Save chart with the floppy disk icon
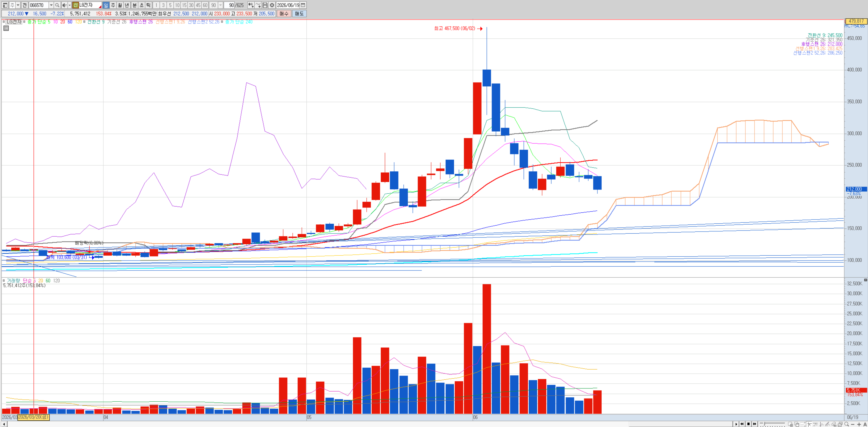The height and width of the screenshot is (427, 868). pos(265,5)
